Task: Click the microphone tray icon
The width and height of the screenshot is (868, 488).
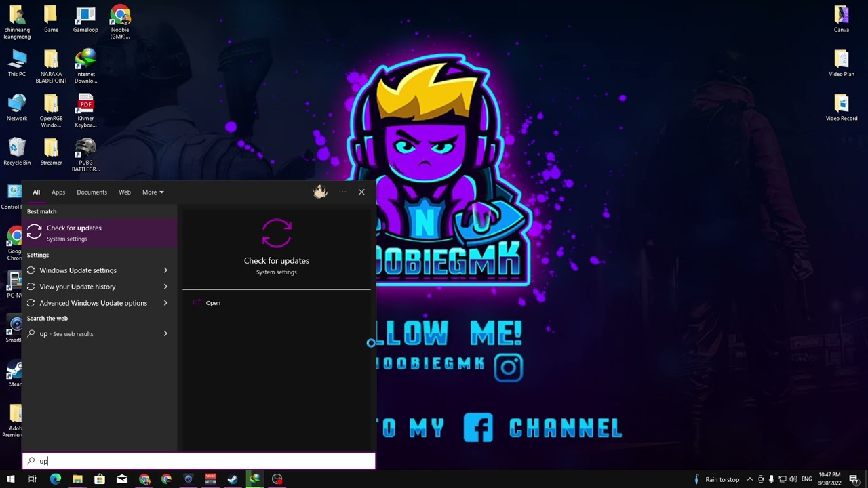Action: [x=761, y=479]
